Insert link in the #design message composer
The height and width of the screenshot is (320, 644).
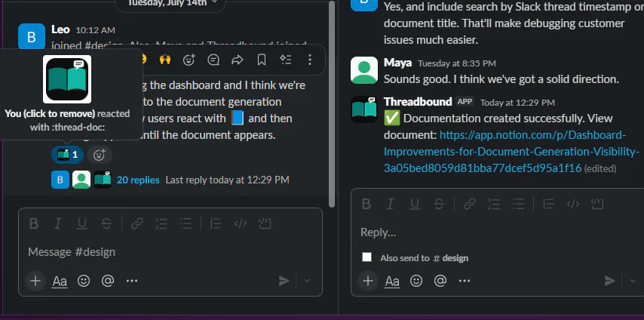(x=136, y=223)
